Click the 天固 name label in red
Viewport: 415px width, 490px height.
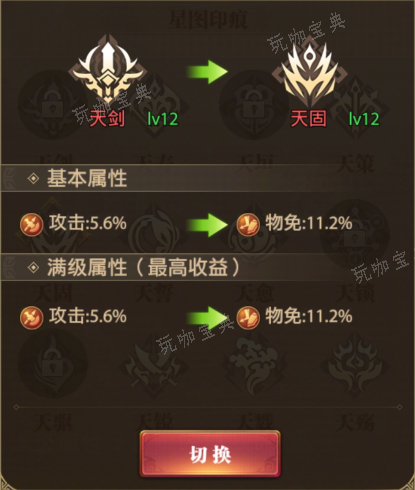[x=308, y=118]
